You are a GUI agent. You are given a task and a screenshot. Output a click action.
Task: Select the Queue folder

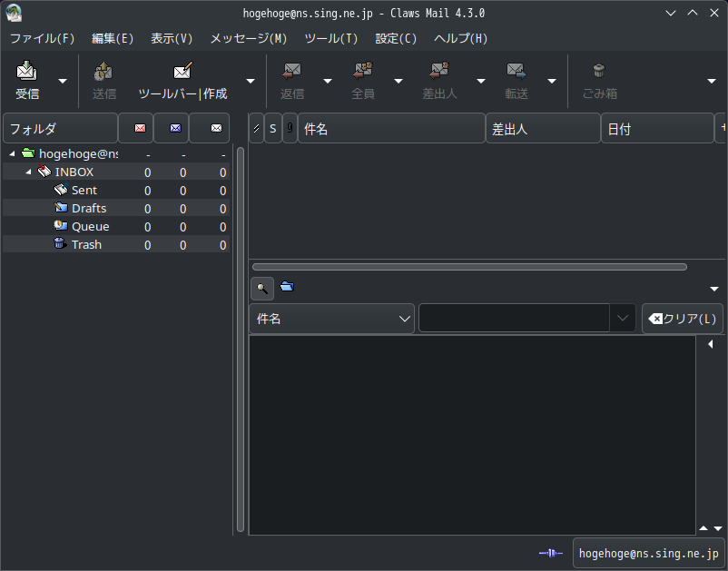click(x=90, y=226)
